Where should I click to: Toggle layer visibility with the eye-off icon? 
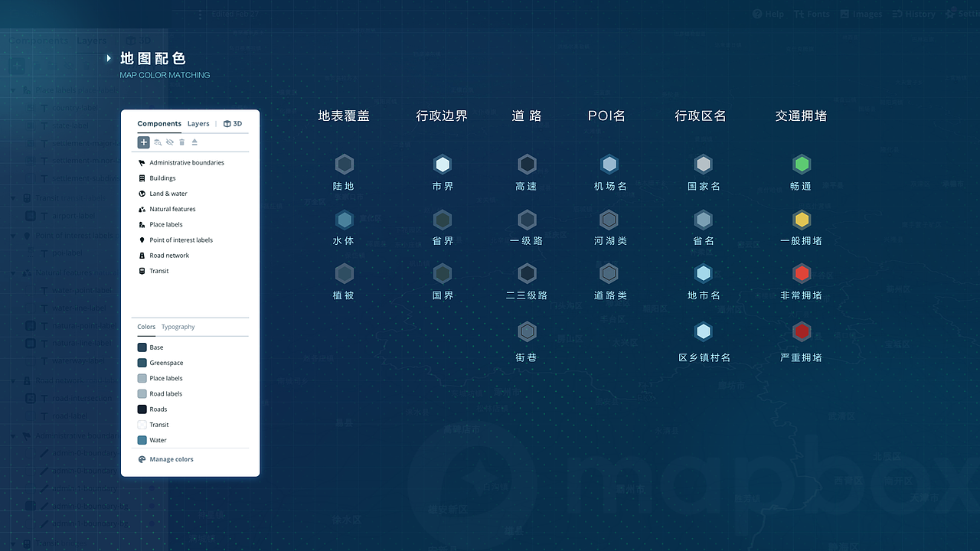(x=169, y=142)
